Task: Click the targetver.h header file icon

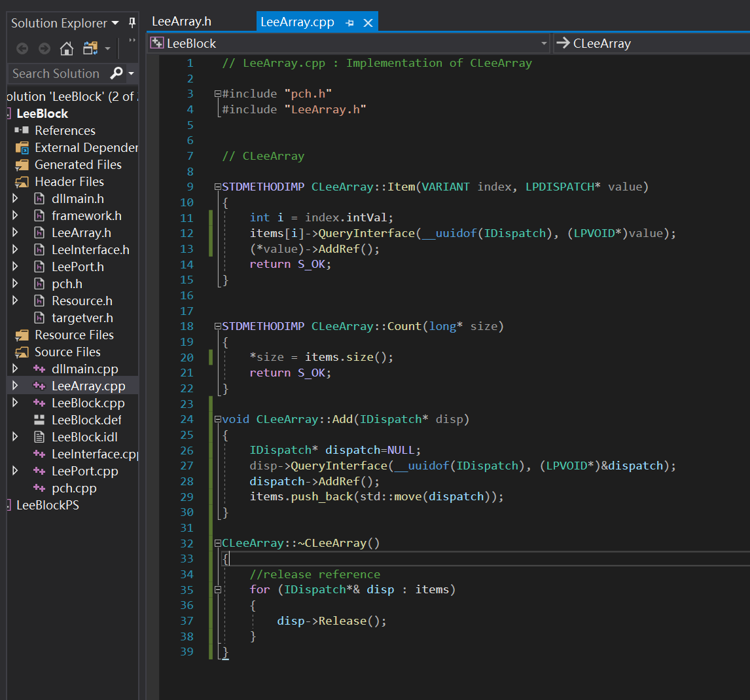Action: point(40,318)
